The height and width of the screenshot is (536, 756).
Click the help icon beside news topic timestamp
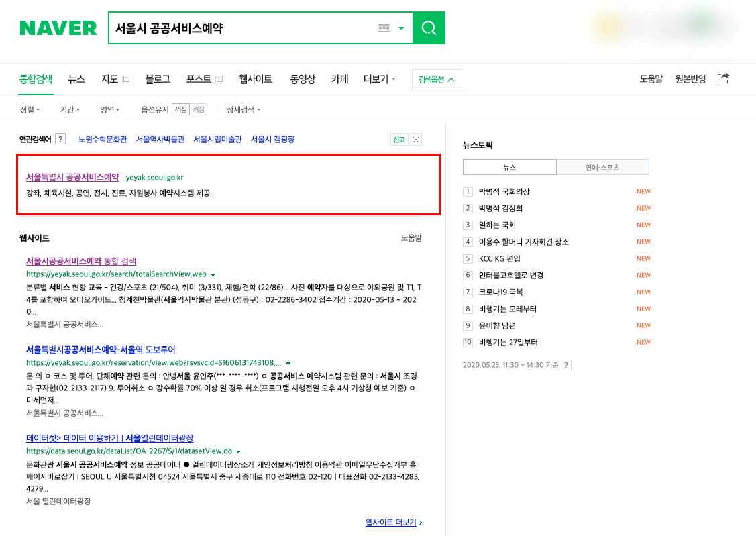[x=567, y=365]
